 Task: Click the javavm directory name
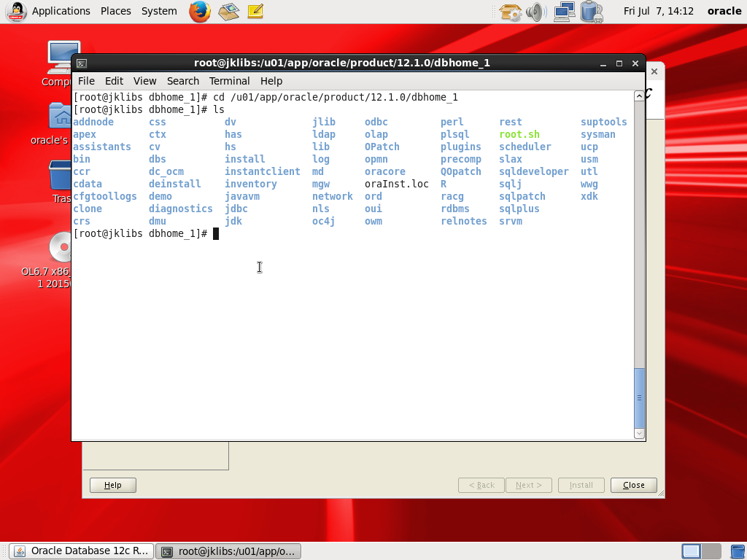[x=242, y=197]
